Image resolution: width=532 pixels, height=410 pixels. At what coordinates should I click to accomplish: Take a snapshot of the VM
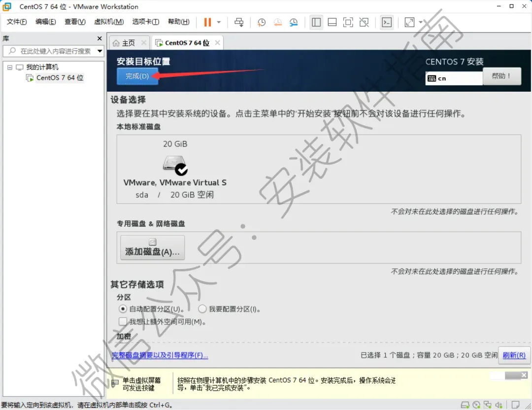261,22
